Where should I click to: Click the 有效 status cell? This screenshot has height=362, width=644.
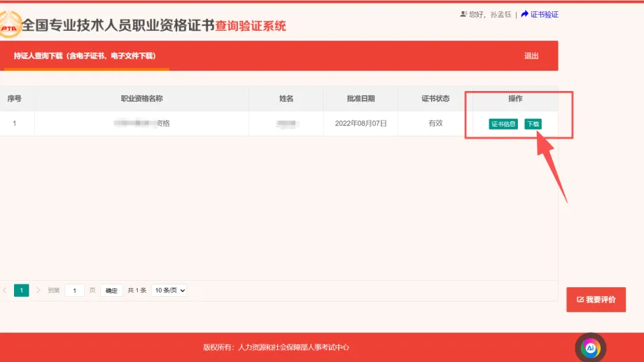(x=435, y=123)
